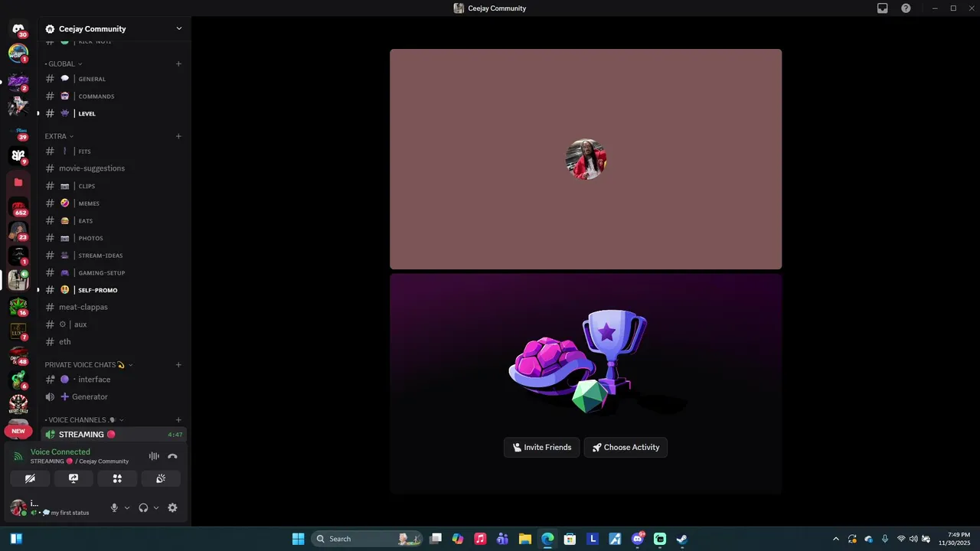Open the soundboard icon in voice panel

[x=161, y=478]
